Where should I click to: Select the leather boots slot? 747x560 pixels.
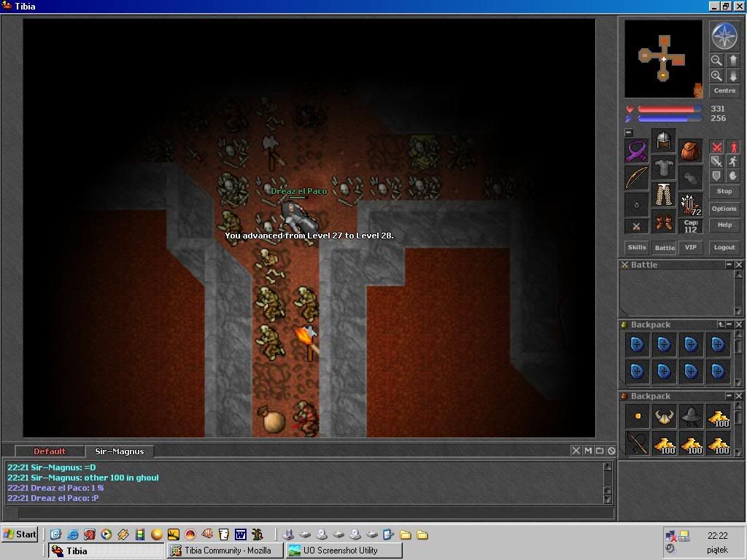664,221
